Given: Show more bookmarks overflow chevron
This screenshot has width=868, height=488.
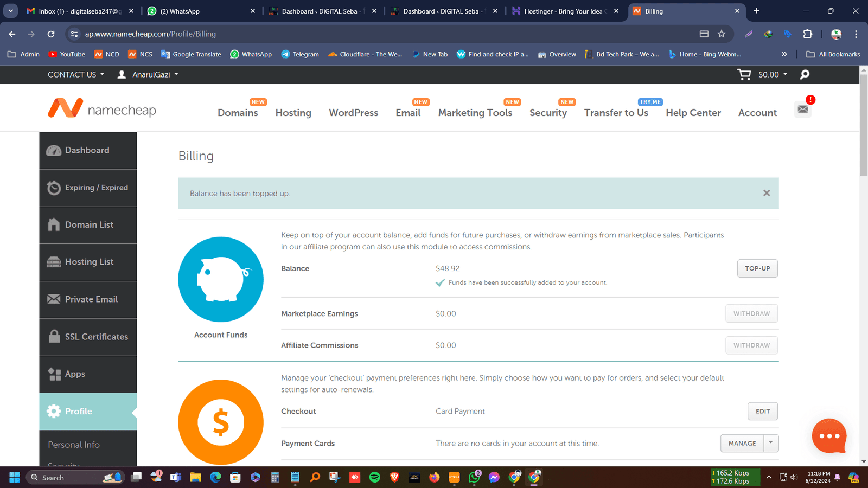Looking at the screenshot, I should pos(784,54).
